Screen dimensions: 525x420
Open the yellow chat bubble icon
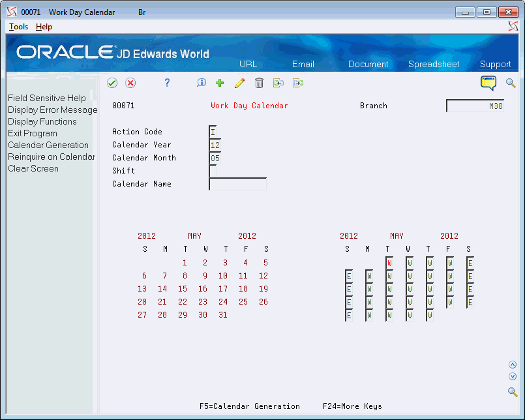coord(488,83)
